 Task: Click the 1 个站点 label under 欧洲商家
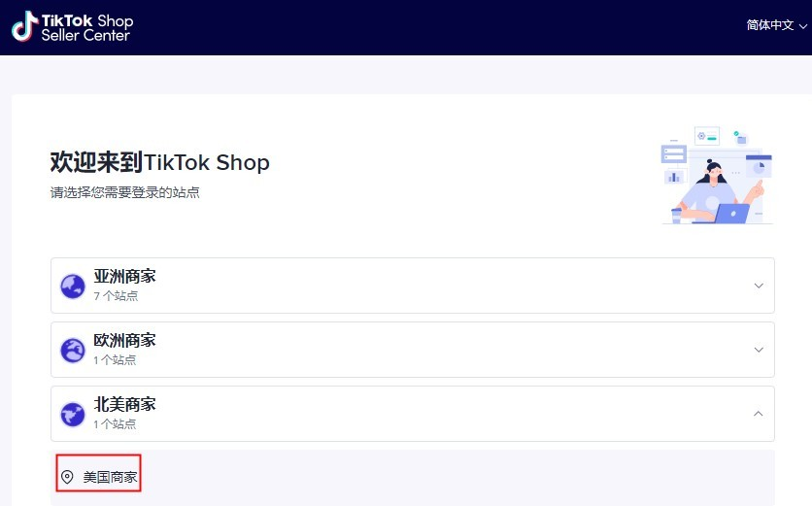(x=115, y=360)
